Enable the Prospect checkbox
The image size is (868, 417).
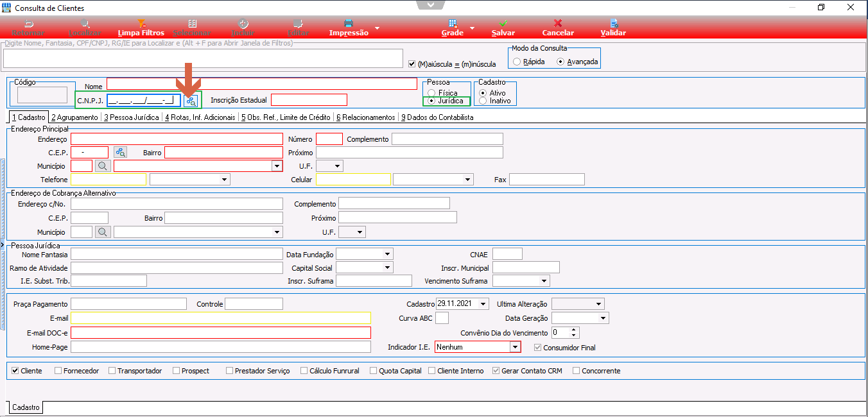click(177, 370)
